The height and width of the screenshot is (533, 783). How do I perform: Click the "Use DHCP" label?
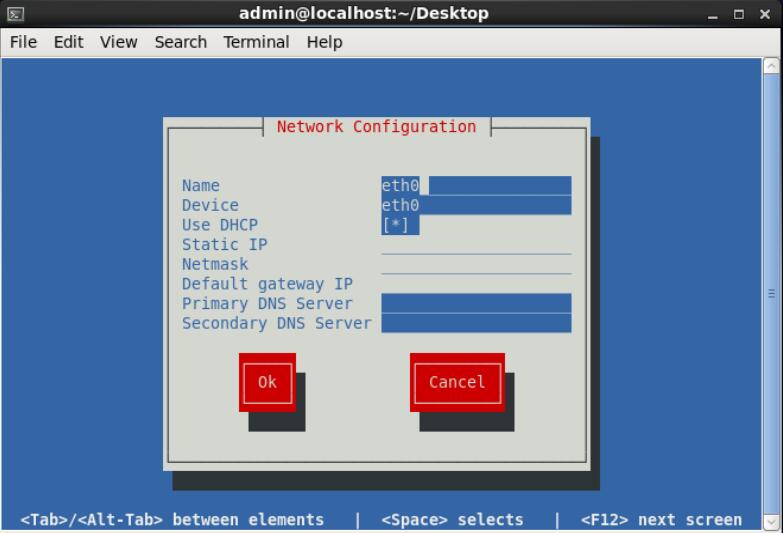pyautogui.click(x=220, y=225)
